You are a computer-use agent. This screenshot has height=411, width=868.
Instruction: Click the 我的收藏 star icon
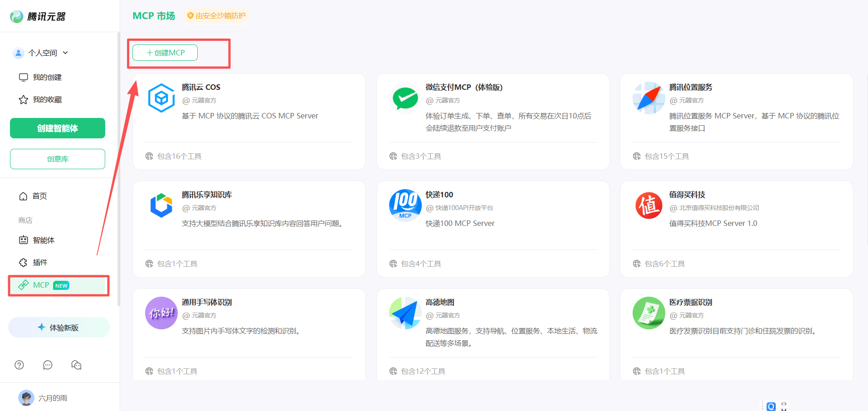pos(24,99)
